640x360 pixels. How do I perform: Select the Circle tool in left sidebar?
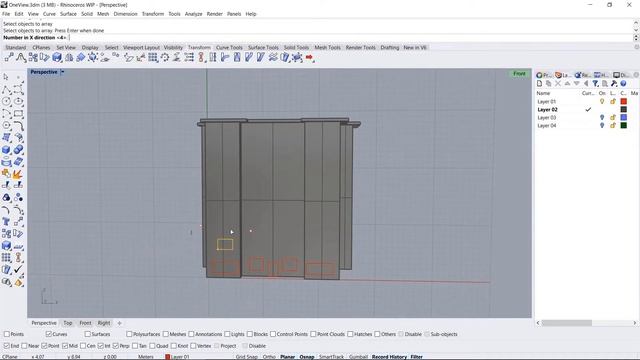point(6,101)
